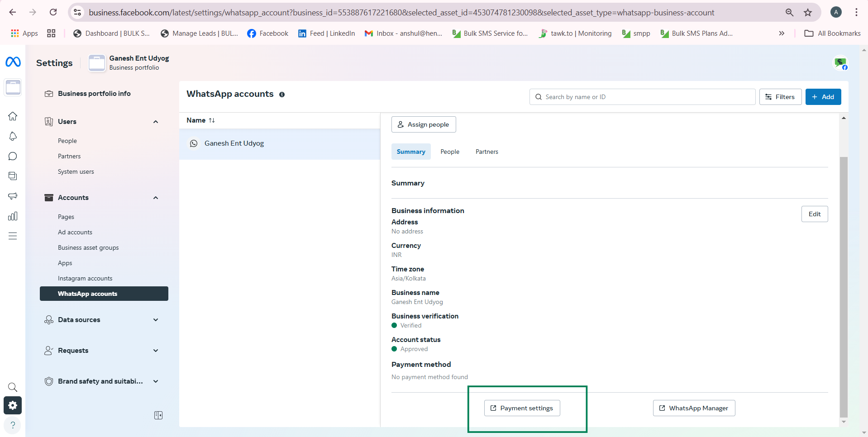Viewport: 868px width, 437px height.
Task: Click the search magnifier icon in left rail
Action: pos(13,387)
